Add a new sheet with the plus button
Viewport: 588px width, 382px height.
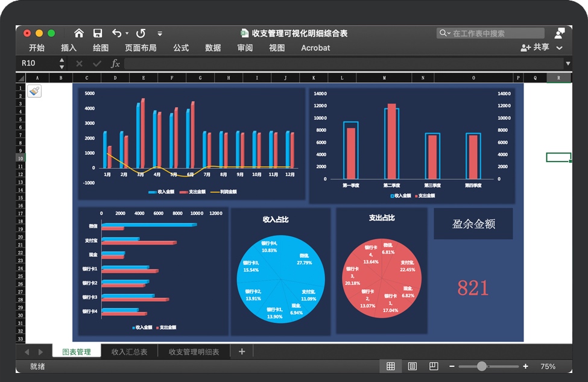tap(242, 352)
